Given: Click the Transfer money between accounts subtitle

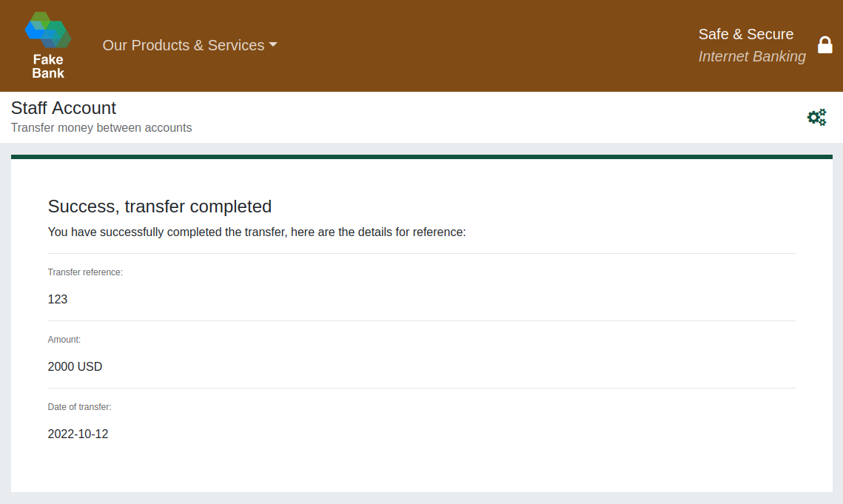Looking at the screenshot, I should tap(101, 127).
